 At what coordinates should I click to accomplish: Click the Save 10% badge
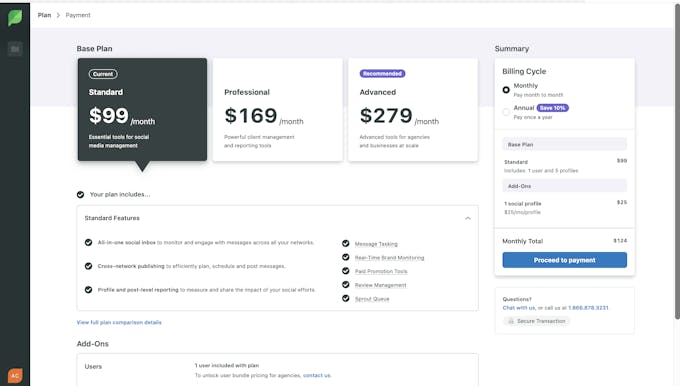552,108
